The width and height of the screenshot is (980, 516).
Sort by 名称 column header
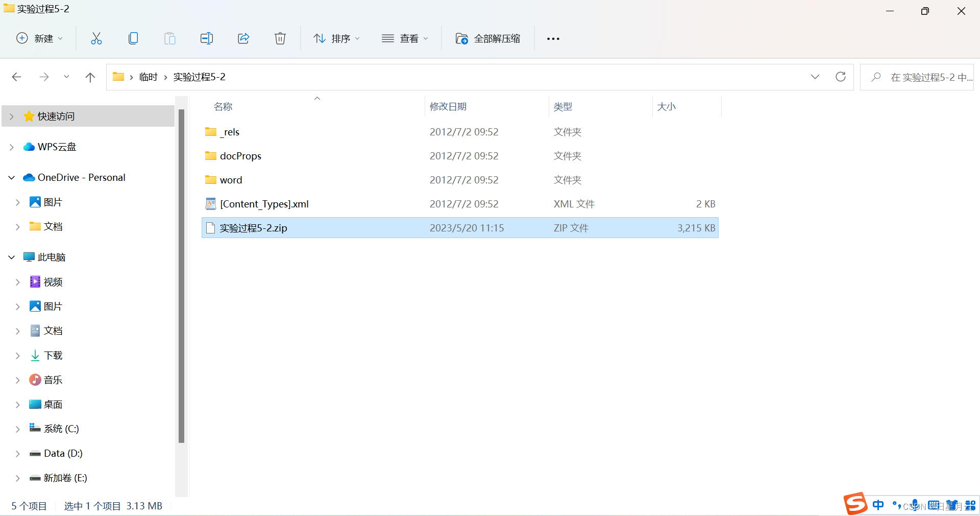[x=223, y=107]
